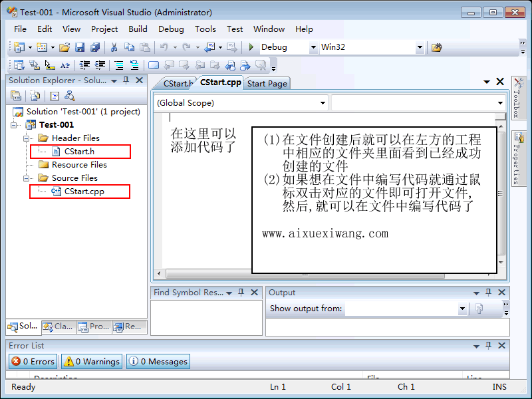The image size is (532, 399).
Task: Switch to the Start Page tab
Action: [x=267, y=83]
